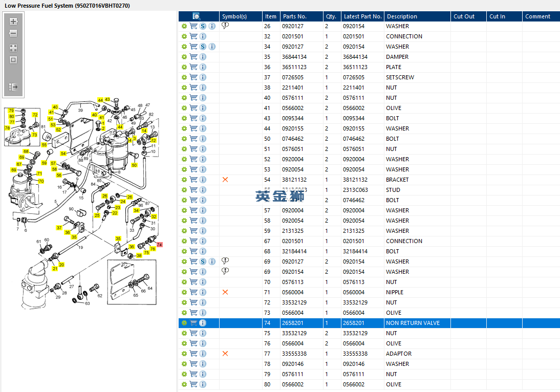Open info icon for item 59 WASHER
This screenshot has height=392, width=560.
[x=203, y=231]
